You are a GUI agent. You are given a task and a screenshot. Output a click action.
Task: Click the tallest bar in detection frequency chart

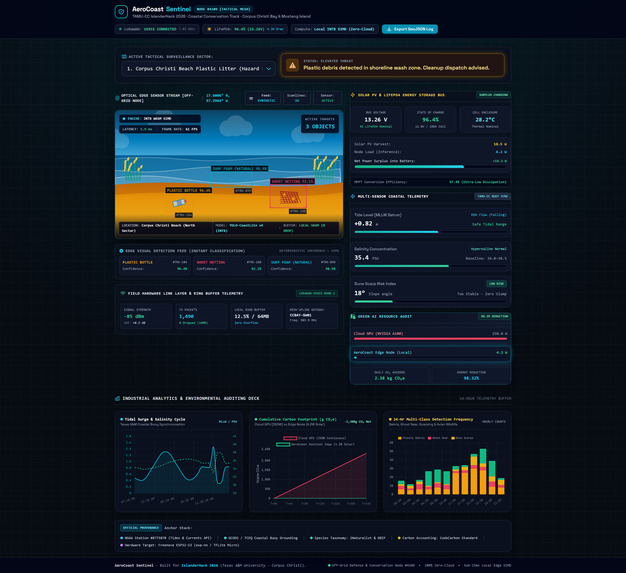(x=483, y=472)
